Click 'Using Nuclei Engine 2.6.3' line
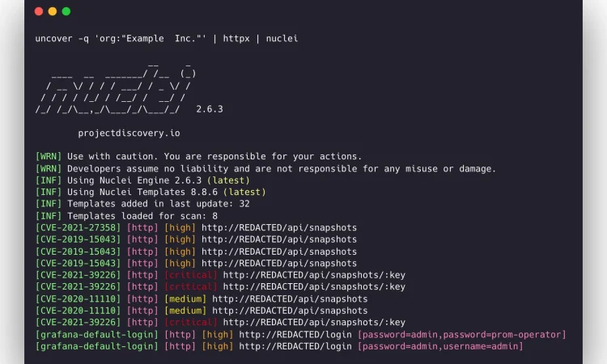The image size is (607, 364). coord(142,180)
